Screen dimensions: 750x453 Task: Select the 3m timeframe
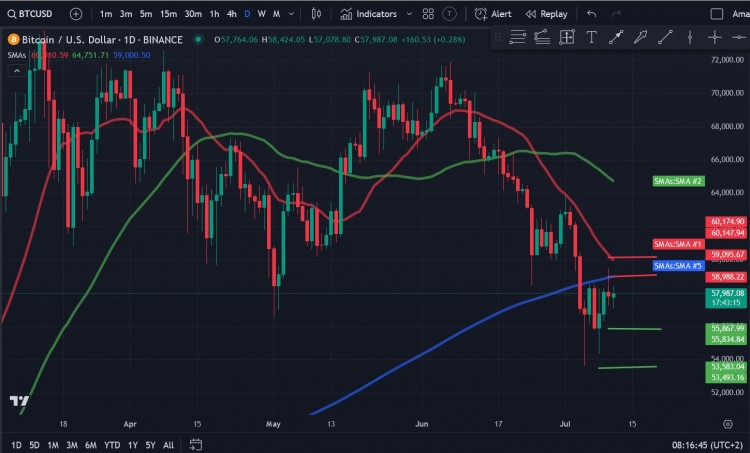pyautogui.click(x=126, y=14)
